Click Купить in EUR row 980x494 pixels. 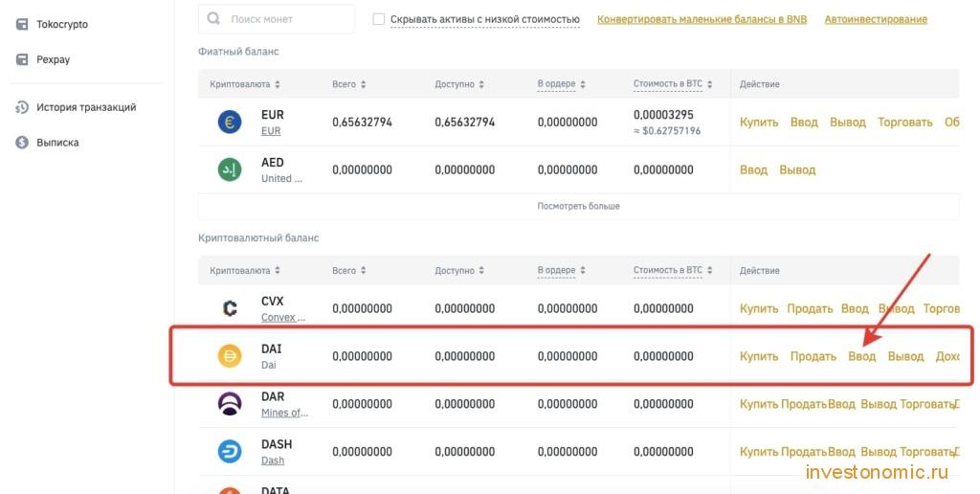click(759, 122)
